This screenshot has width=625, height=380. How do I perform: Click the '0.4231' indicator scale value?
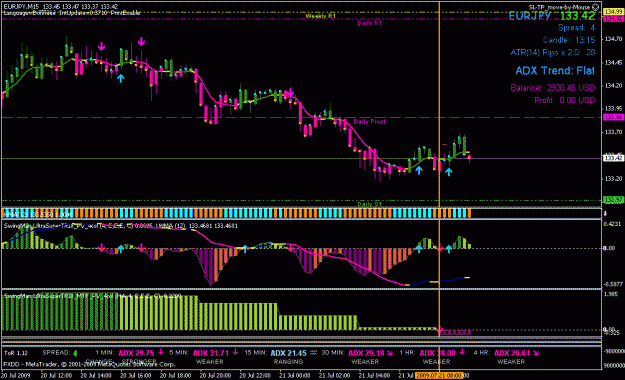pos(613,224)
